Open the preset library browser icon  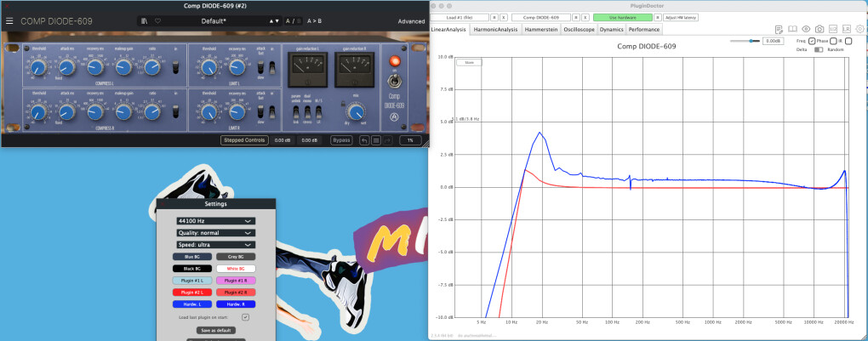tap(145, 21)
